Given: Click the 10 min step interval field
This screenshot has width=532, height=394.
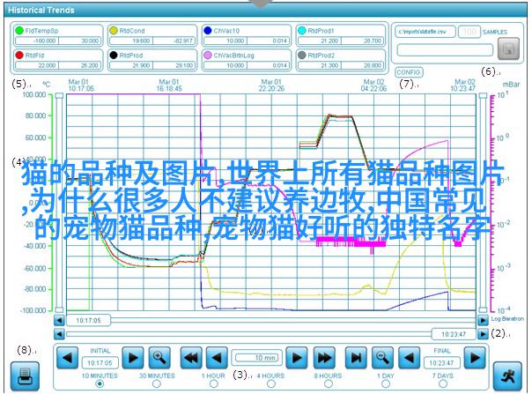Looking at the screenshot, I should click(x=256, y=358).
